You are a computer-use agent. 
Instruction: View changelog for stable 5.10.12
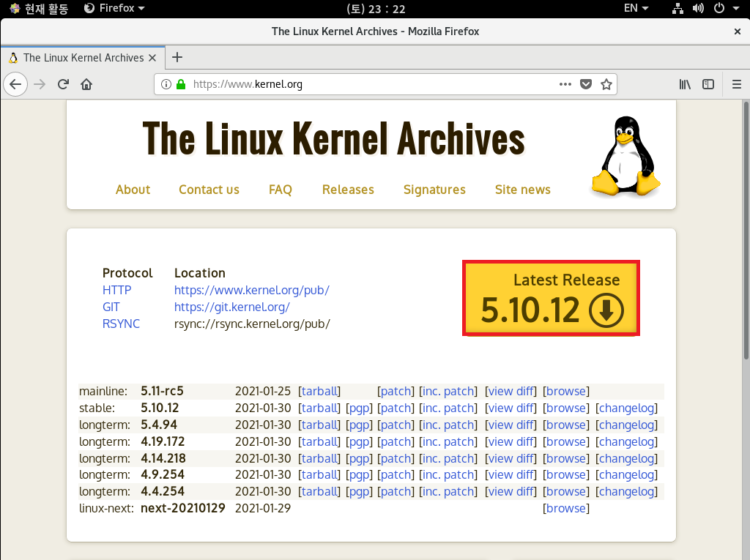[627, 408]
